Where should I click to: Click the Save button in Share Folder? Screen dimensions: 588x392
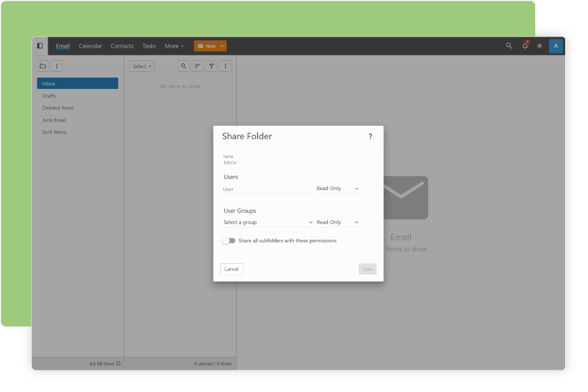pos(367,269)
